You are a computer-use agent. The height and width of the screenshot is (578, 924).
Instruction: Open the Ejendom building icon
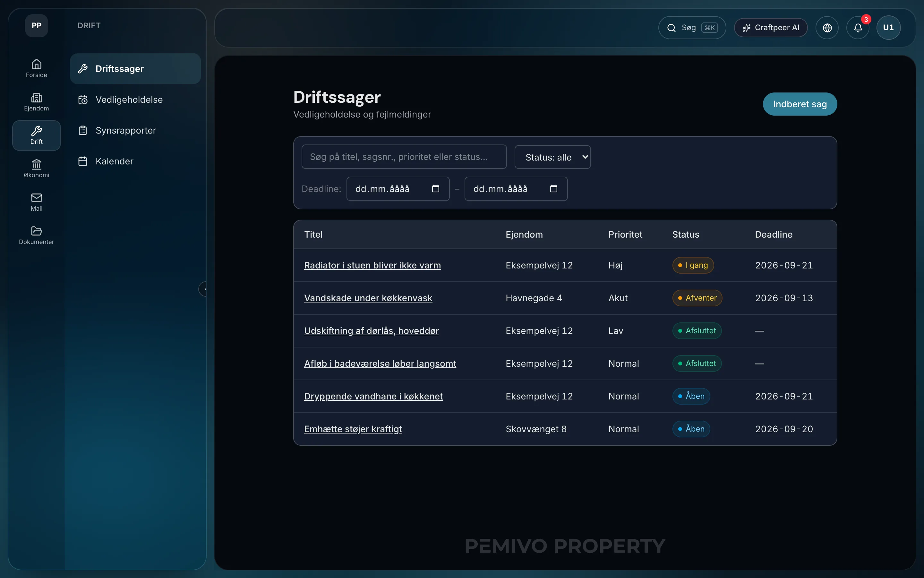coord(36,102)
